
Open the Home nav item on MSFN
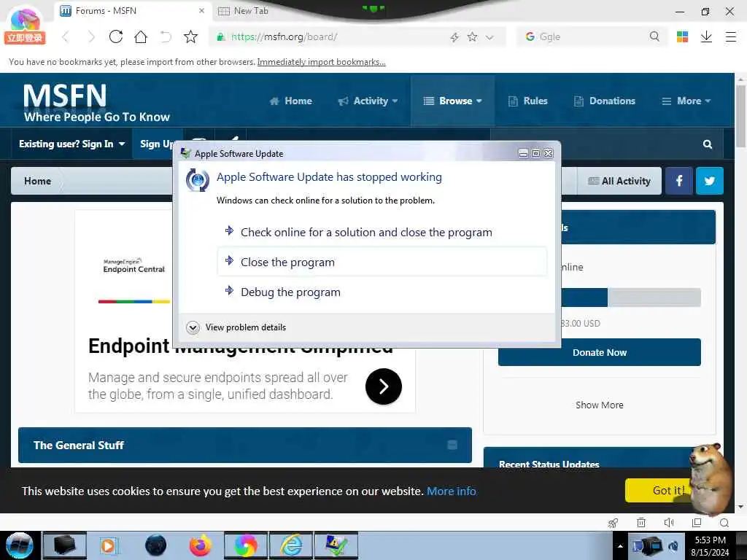click(x=290, y=101)
